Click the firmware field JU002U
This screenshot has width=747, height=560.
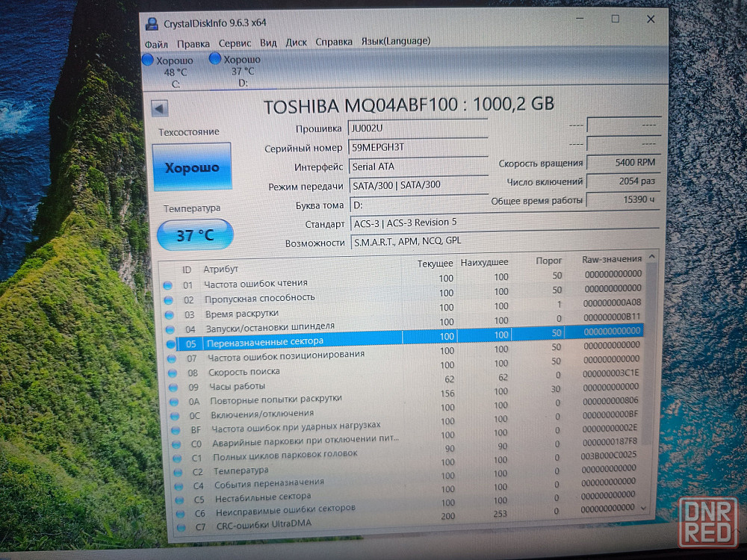pos(418,128)
